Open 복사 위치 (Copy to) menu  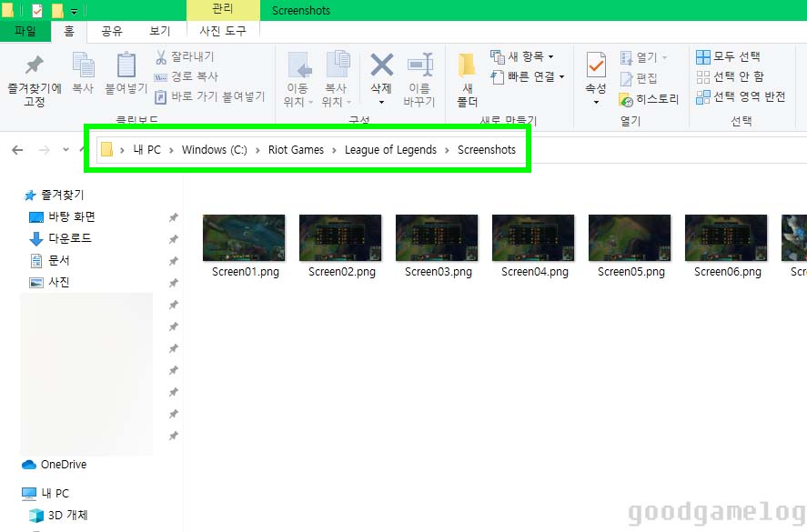tap(337, 79)
